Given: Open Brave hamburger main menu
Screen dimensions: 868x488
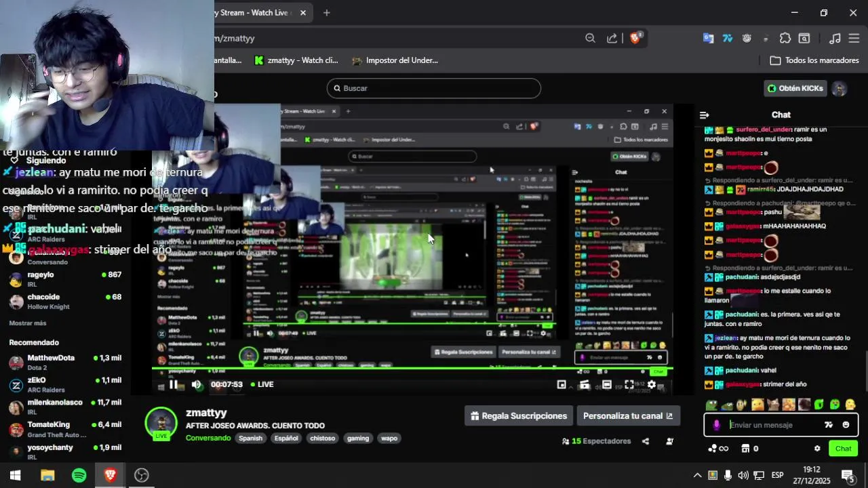Looking at the screenshot, I should tap(854, 39).
